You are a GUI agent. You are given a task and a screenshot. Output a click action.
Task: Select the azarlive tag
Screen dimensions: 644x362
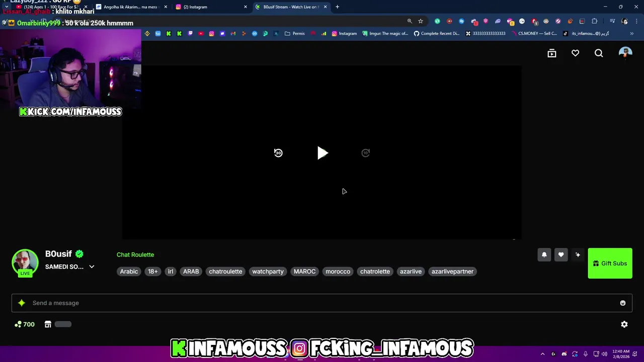tap(411, 271)
